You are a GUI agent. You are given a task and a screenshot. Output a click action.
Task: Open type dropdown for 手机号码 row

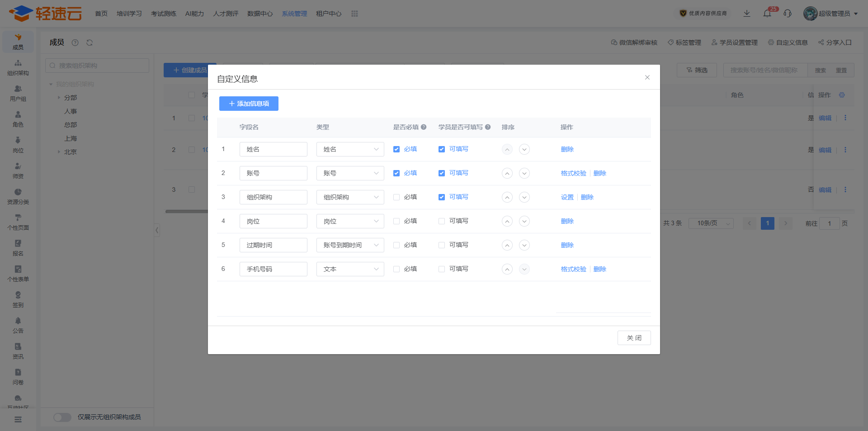[x=350, y=269]
